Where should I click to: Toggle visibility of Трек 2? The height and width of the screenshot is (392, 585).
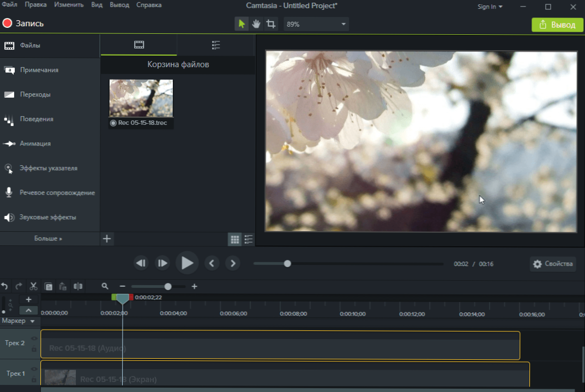click(x=34, y=339)
